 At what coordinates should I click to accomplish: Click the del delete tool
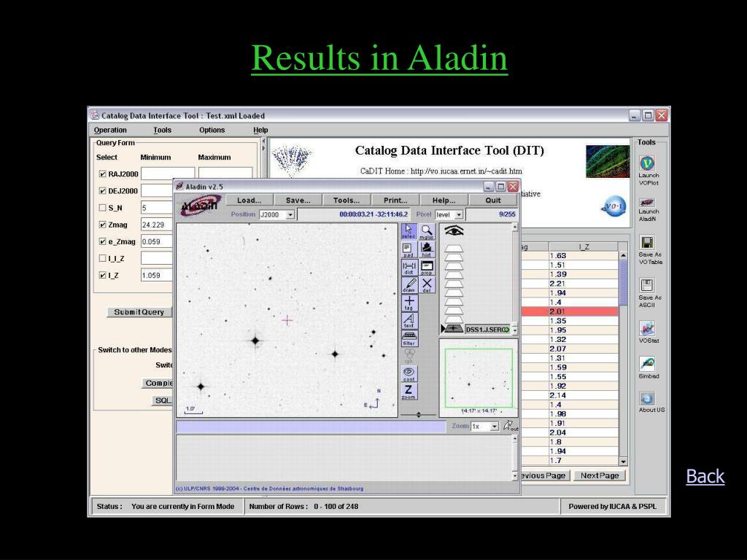coord(426,285)
